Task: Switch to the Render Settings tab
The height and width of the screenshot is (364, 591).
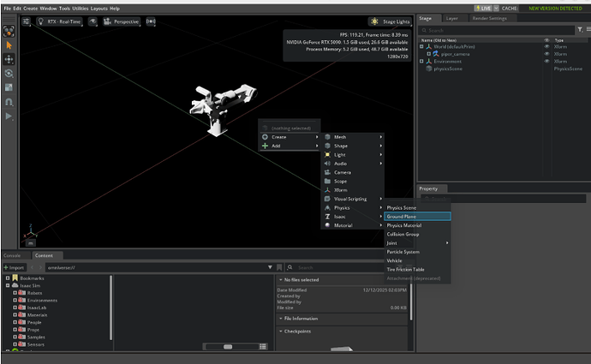Action: pos(491,16)
